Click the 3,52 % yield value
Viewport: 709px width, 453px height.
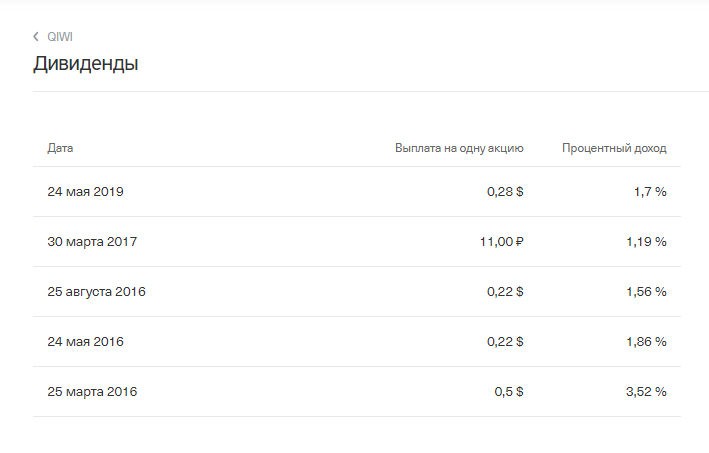[x=646, y=392]
